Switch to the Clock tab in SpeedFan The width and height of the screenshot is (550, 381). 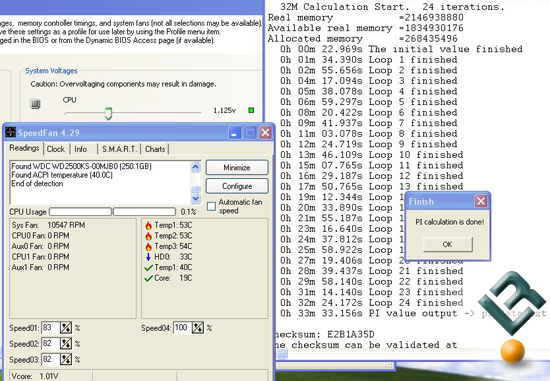click(x=56, y=149)
